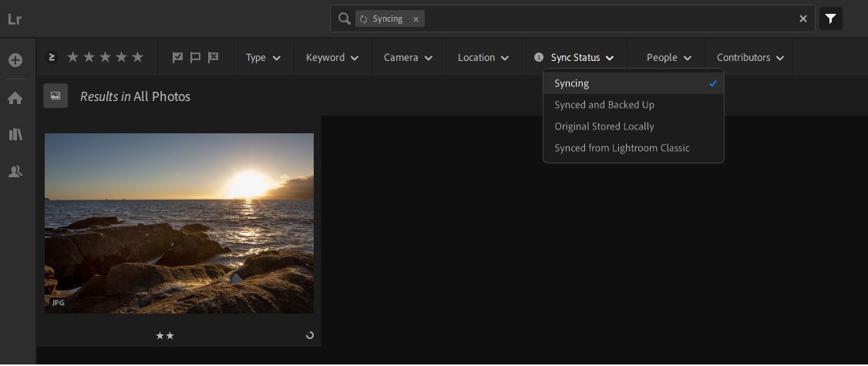Open the Sharing people icon in sidebar
This screenshot has height=366, width=868.
15,172
